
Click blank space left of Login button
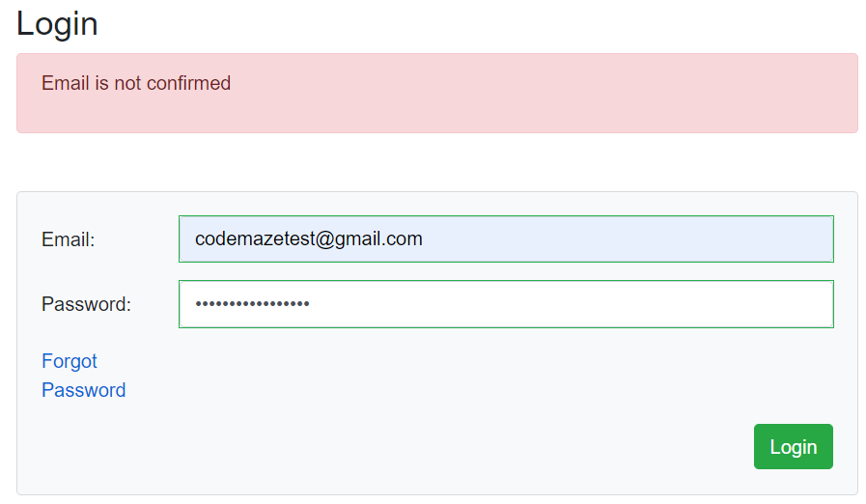[x=483, y=447]
